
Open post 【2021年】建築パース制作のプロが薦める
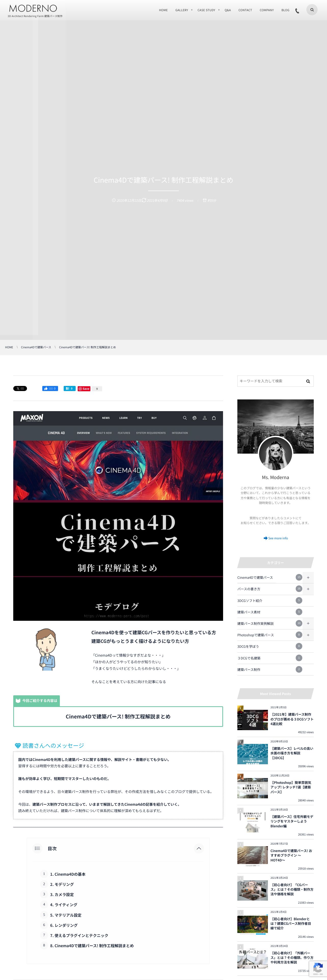[x=292, y=719]
